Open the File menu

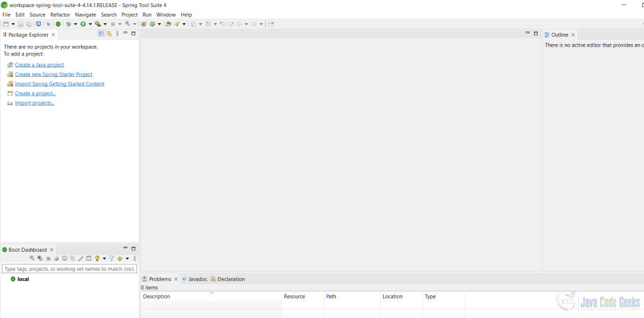(x=6, y=14)
